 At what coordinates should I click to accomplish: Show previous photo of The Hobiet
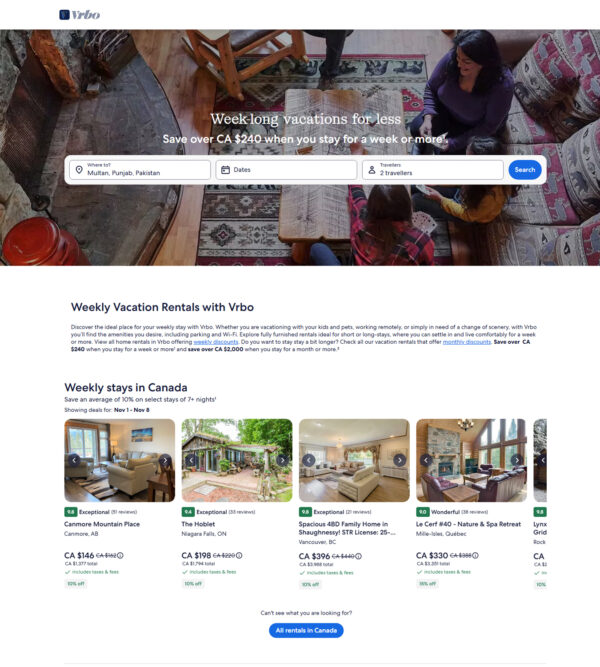191,460
